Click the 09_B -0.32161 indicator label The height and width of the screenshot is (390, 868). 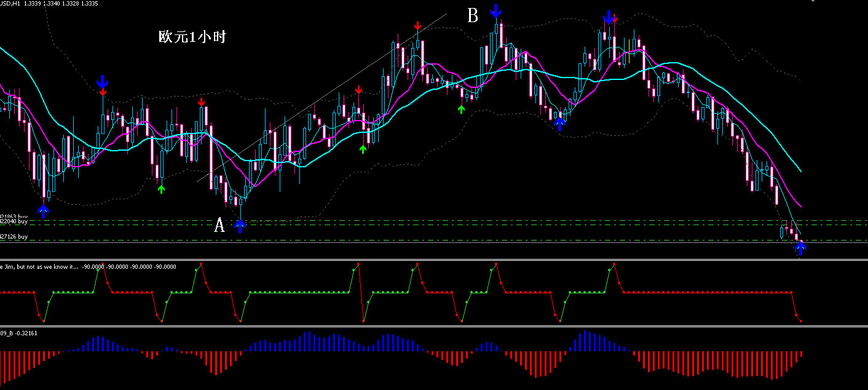18,333
